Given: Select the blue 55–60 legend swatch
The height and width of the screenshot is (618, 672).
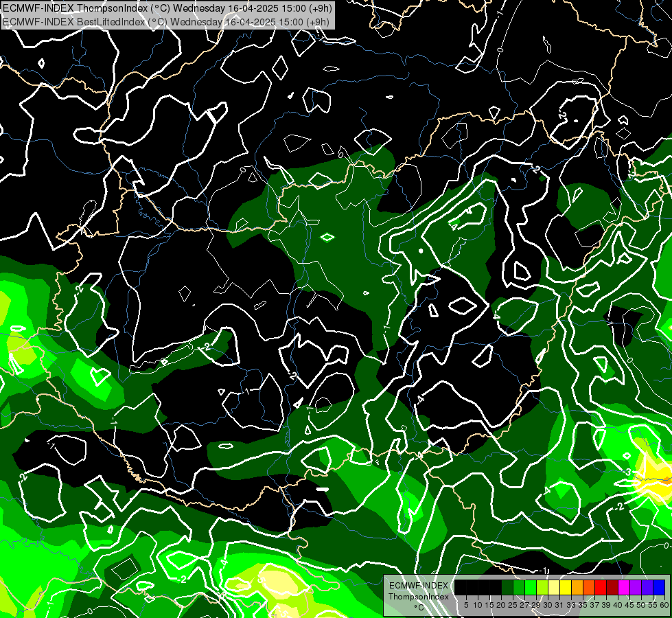Looking at the screenshot, I should point(659,587).
